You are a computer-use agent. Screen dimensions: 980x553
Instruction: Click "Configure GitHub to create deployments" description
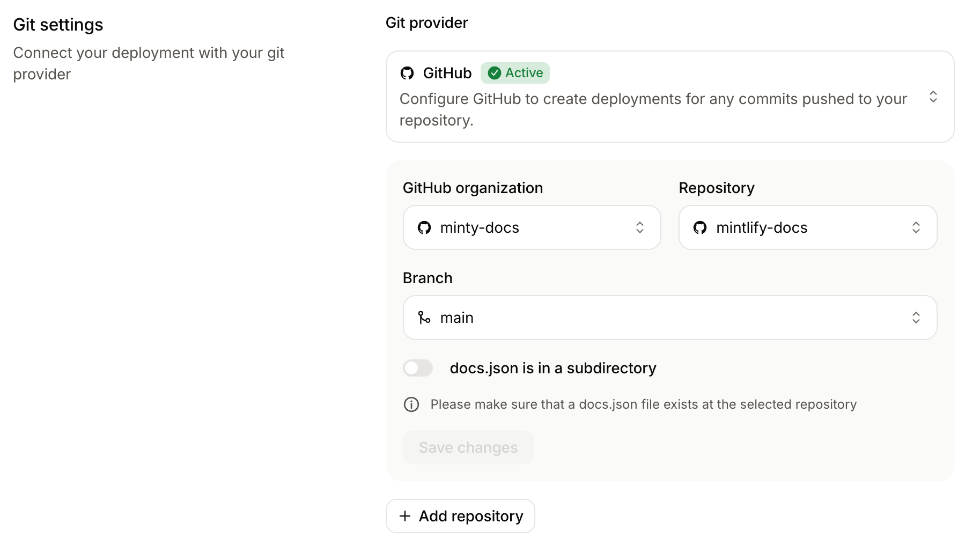click(653, 109)
